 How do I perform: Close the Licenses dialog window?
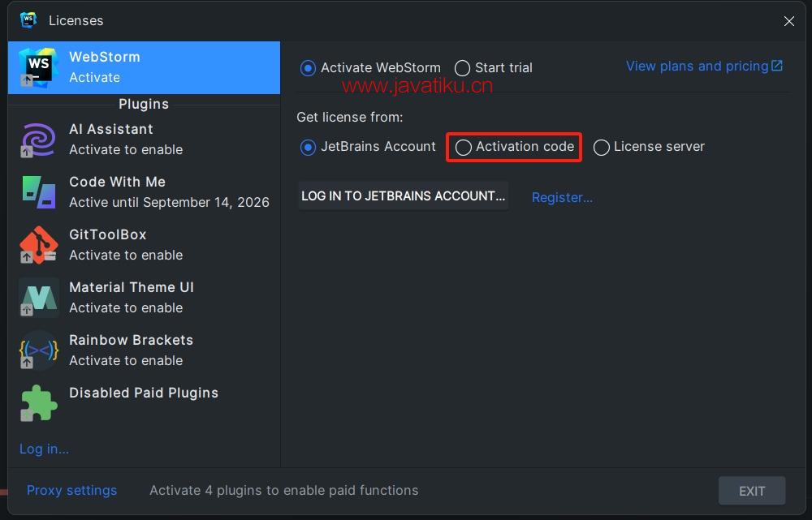pos(788,21)
